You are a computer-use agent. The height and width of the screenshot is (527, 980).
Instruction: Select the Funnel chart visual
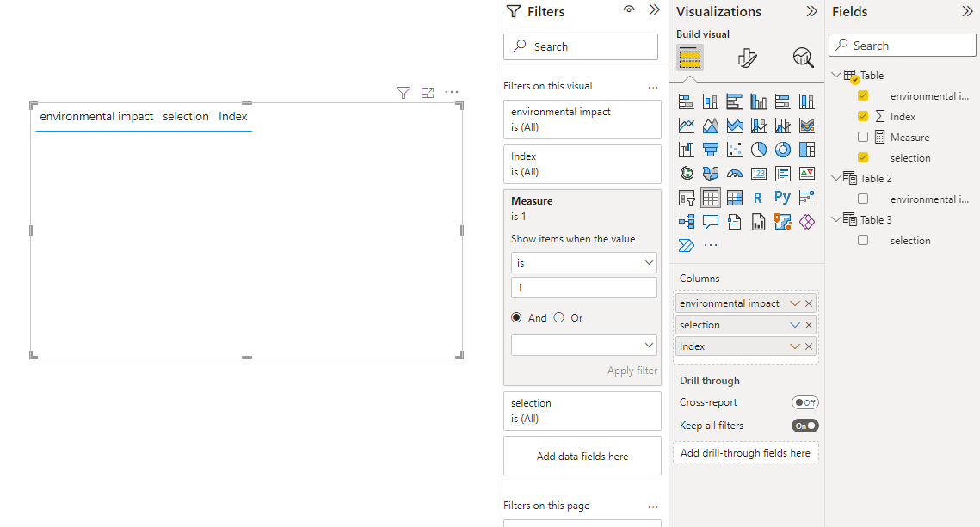[x=710, y=150]
